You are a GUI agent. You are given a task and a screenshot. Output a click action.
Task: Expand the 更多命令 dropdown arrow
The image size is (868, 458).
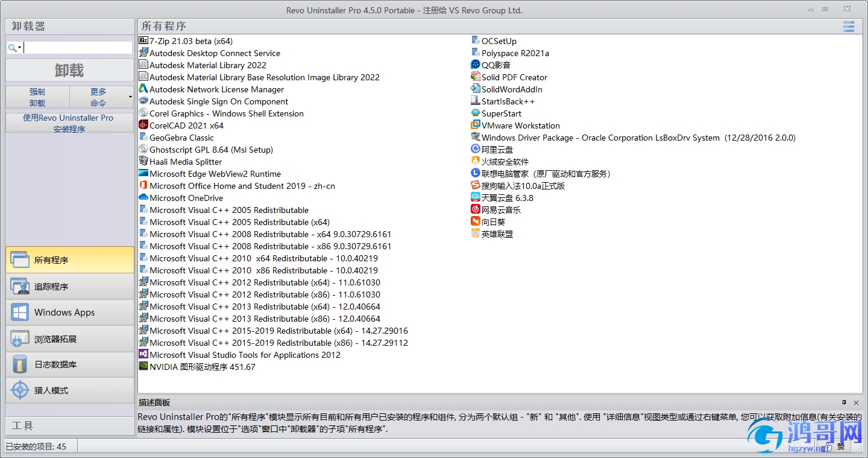(130, 97)
